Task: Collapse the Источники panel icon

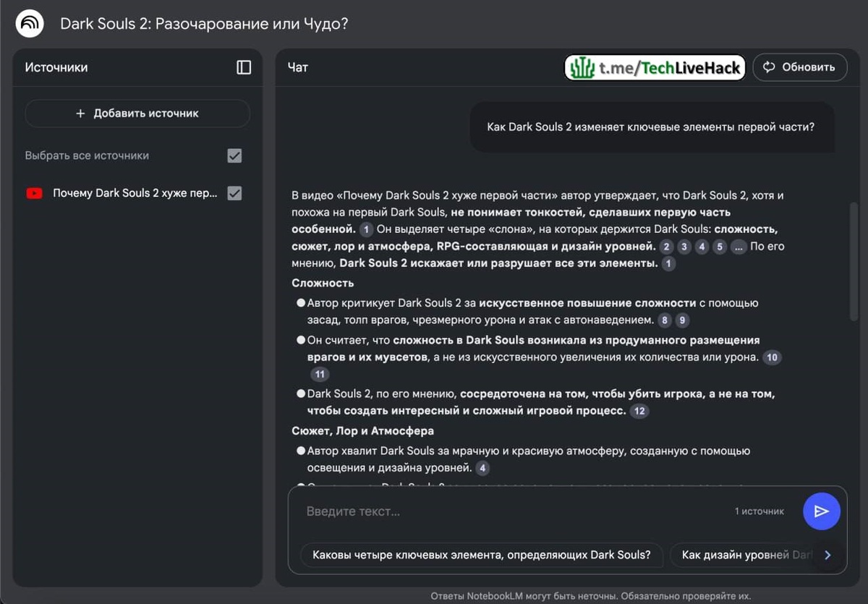Action: [x=244, y=67]
